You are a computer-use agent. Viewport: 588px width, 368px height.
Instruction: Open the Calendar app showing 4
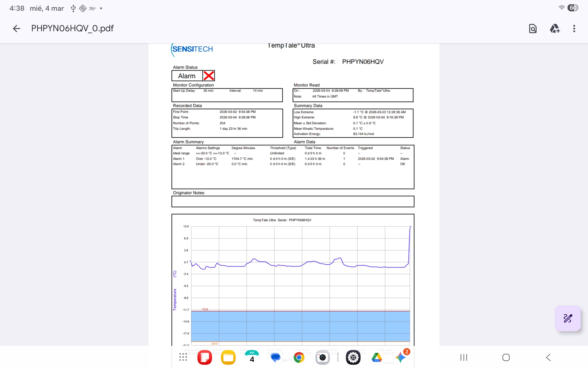click(x=252, y=357)
